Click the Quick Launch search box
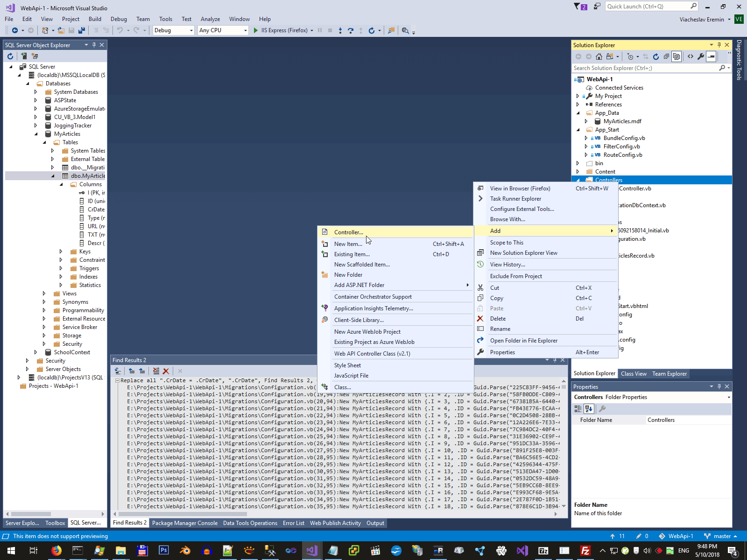 tap(652, 7)
